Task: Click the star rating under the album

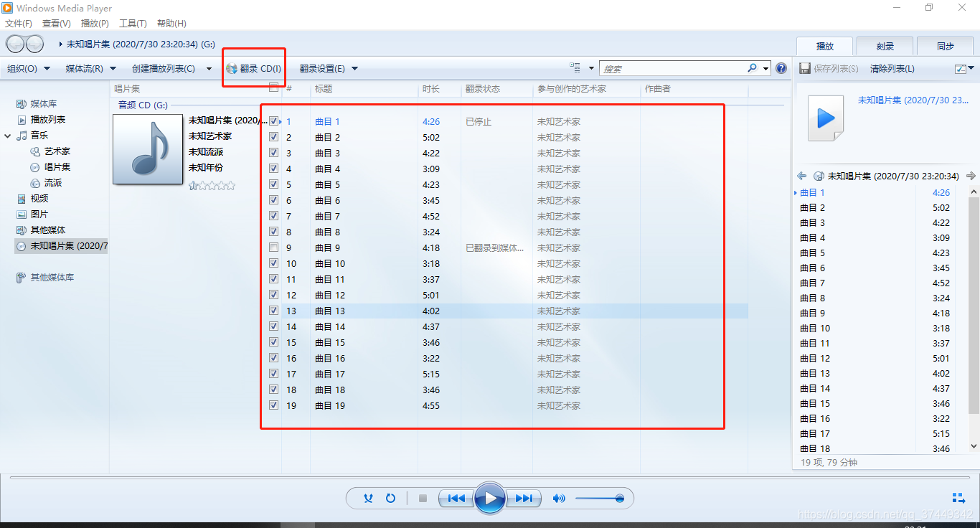Action: pyautogui.click(x=212, y=186)
